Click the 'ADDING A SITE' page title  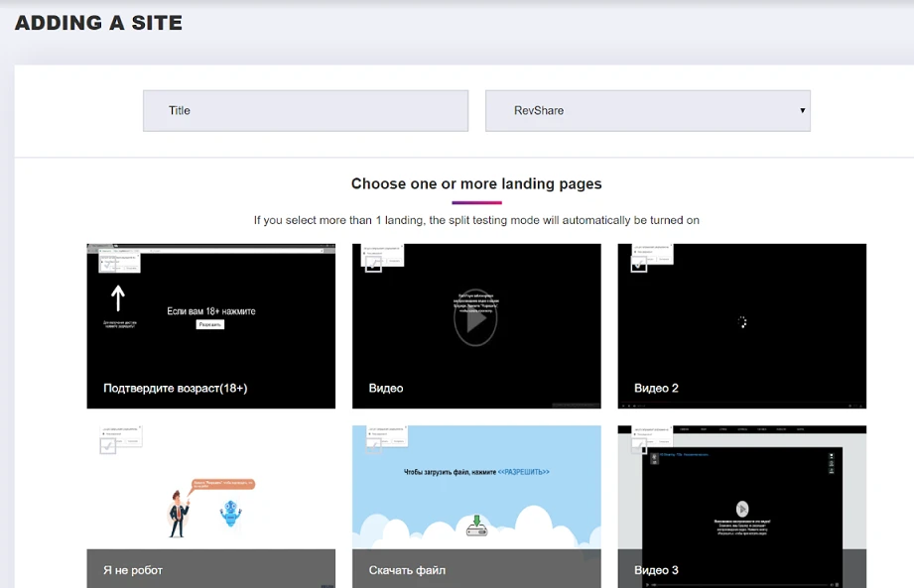[98, 23]
